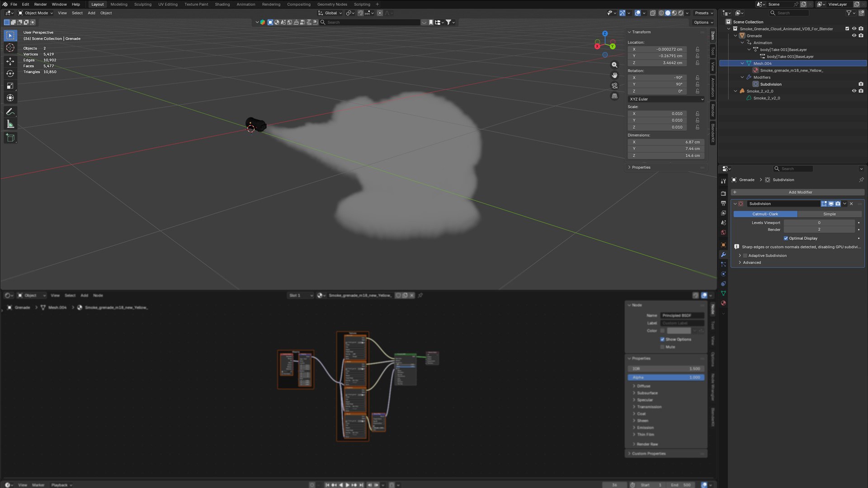Viewport: 868px width, 488px height.
Task: Click the pan view hand icon
Action: [614, 75]
